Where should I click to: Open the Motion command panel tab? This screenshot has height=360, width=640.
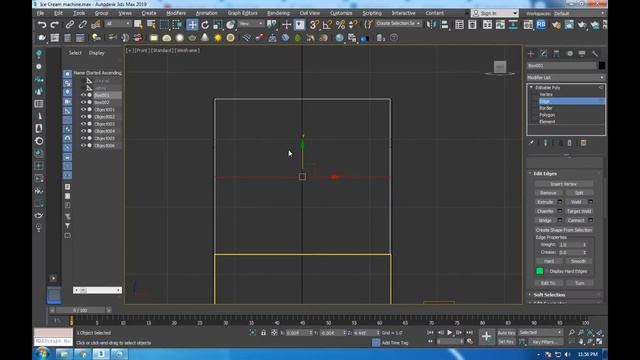click(x=569, y=53)
